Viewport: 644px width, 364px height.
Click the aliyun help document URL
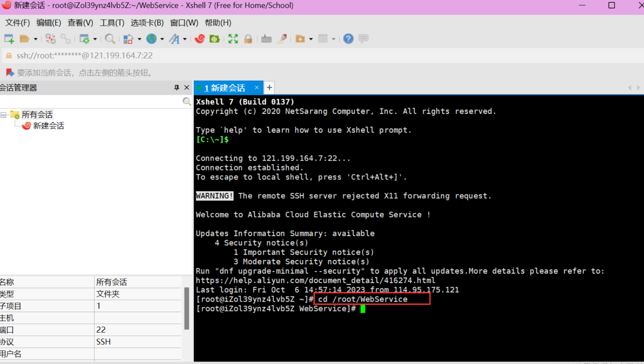[315, 280]
